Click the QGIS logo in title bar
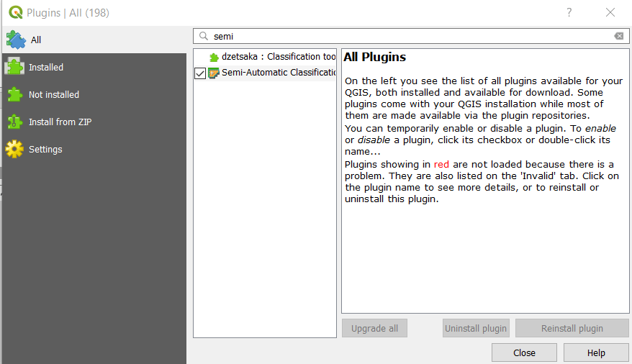 point(16,12)
